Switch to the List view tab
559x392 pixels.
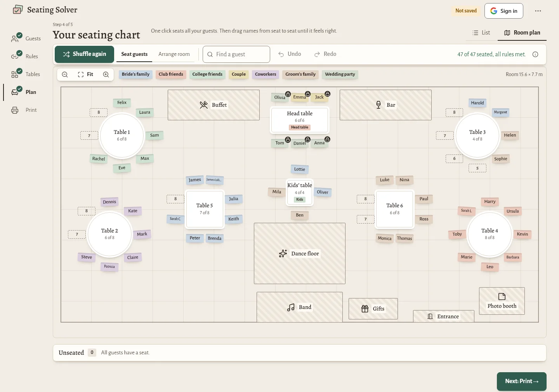coord(481,33)
